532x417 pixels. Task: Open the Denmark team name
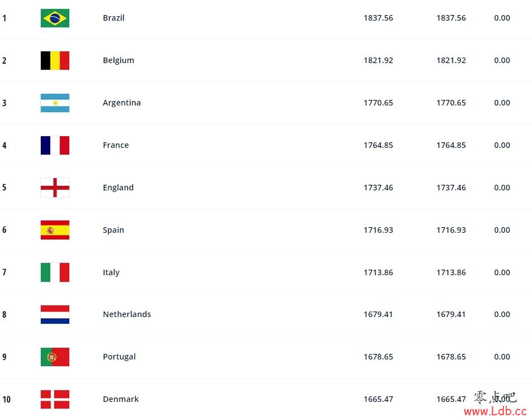point(121,399)
